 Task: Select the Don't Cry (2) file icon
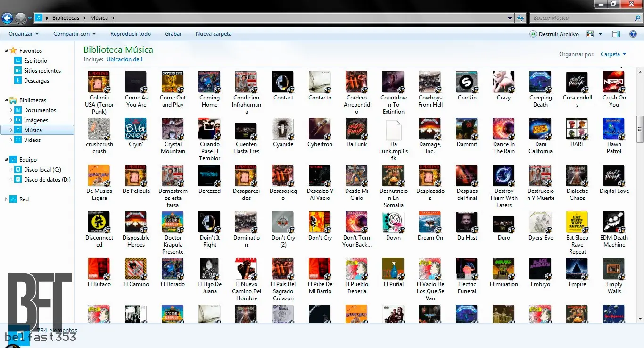point(283,222)
